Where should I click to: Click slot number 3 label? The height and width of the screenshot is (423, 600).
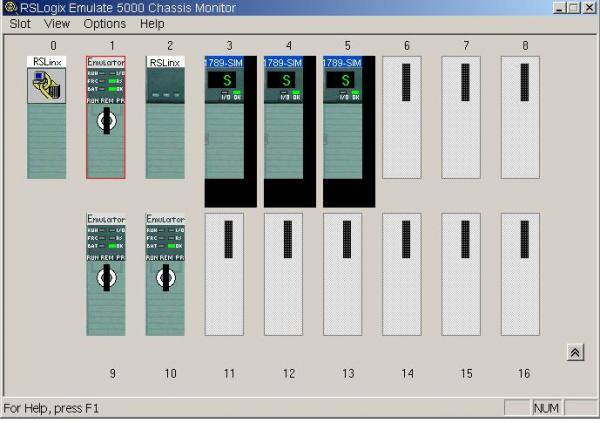(229, 46)
